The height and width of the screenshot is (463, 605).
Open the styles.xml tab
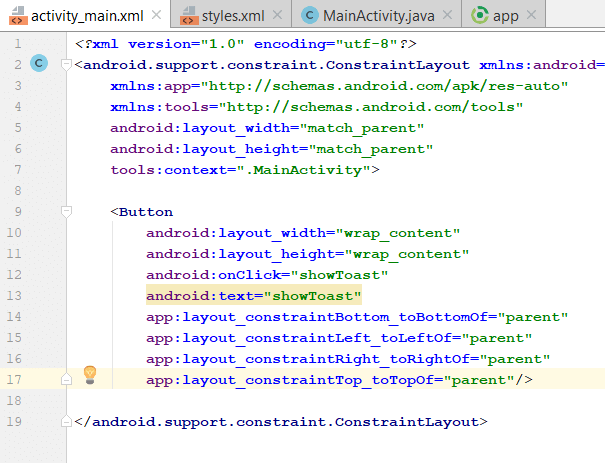tap(233, 16)
